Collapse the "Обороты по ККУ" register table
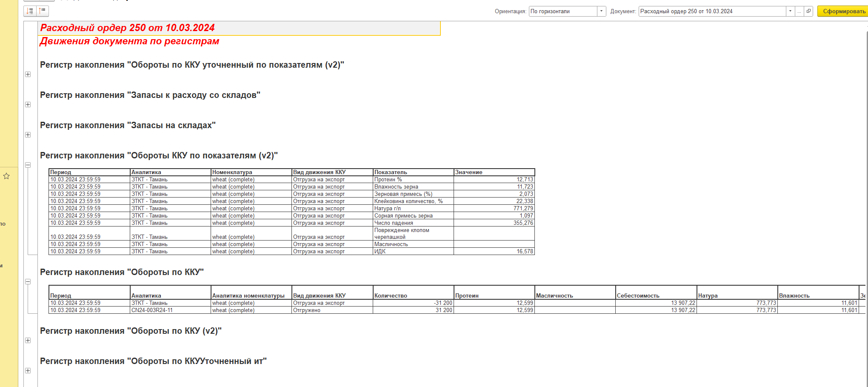 pyautogui.click(x=28, y=282)
